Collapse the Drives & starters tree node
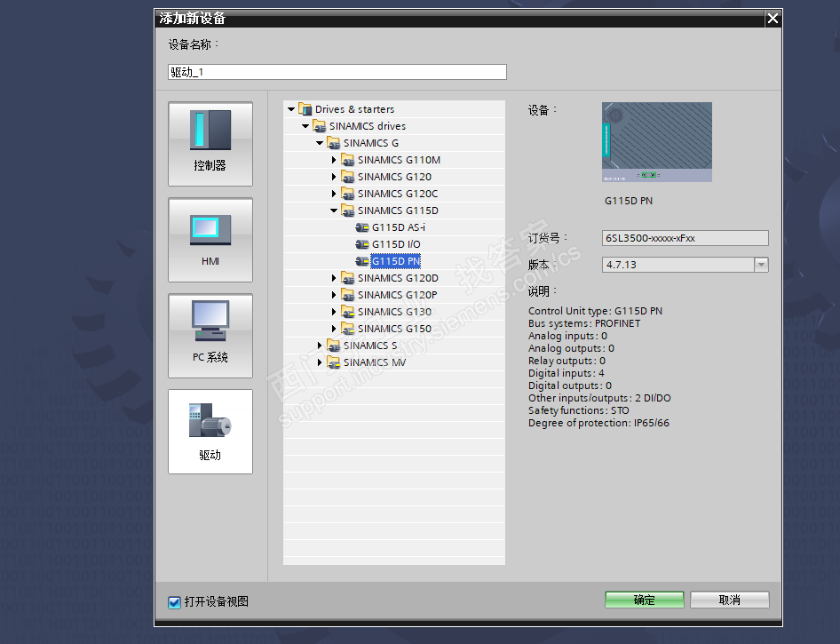 (x=291, y=109)
